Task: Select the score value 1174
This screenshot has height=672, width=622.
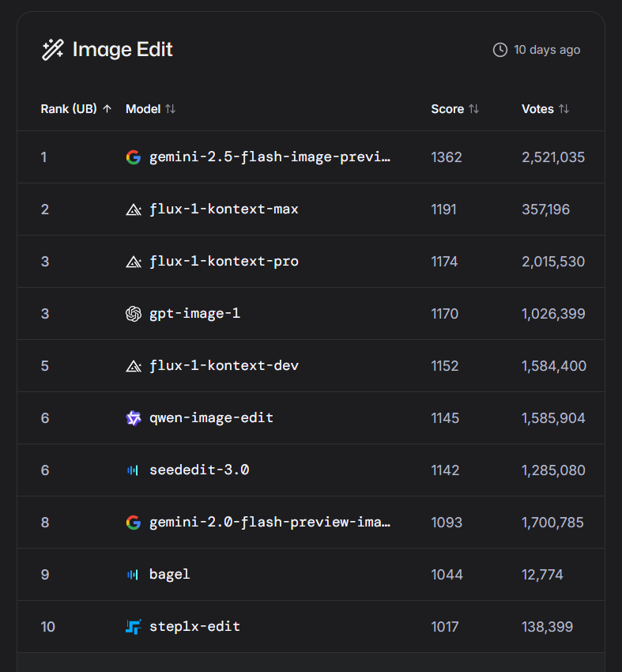Action: pyautogui.click(x=444, y=262)
